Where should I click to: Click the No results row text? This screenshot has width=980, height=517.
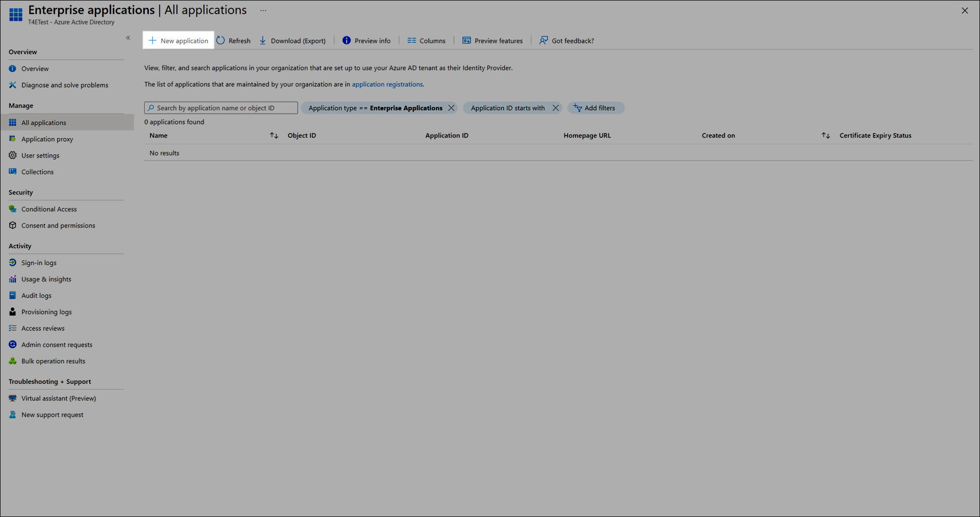tap(164, 152)
